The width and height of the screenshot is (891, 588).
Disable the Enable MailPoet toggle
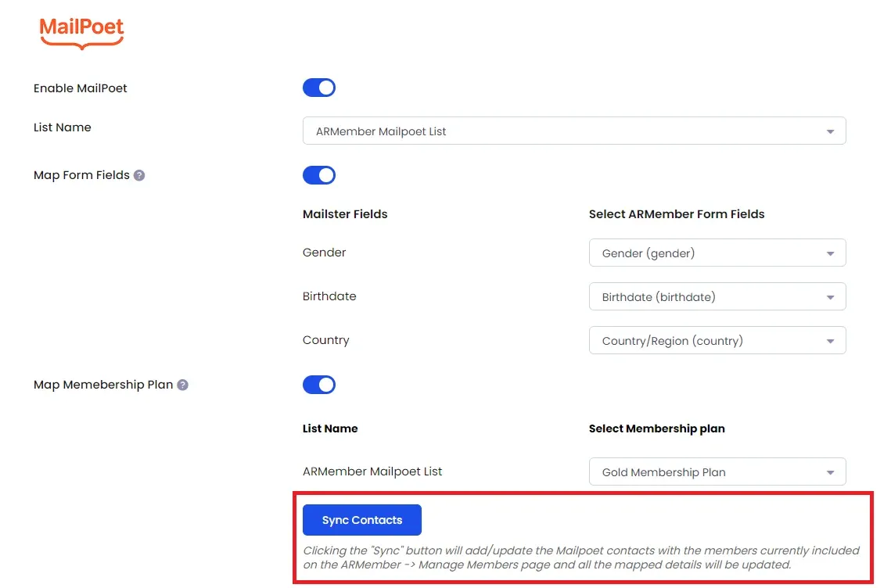pyautogui.click(x=319, y=88)
